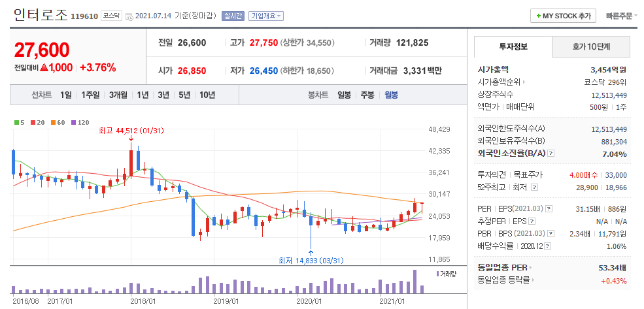Click the 코스닥 market badge
Image resolution: width=644 pixels, height=309 pixels.
[111, 16]
